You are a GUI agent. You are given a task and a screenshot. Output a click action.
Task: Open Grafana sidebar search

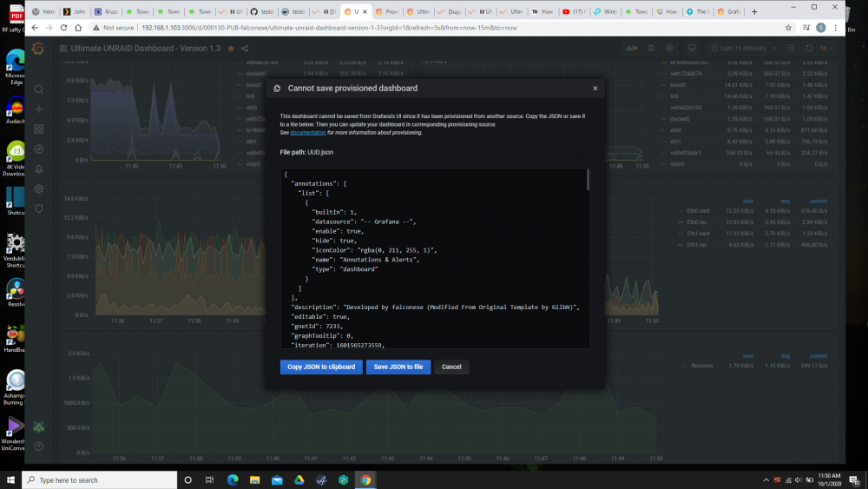pyautogui.click(x=39, y=89)
